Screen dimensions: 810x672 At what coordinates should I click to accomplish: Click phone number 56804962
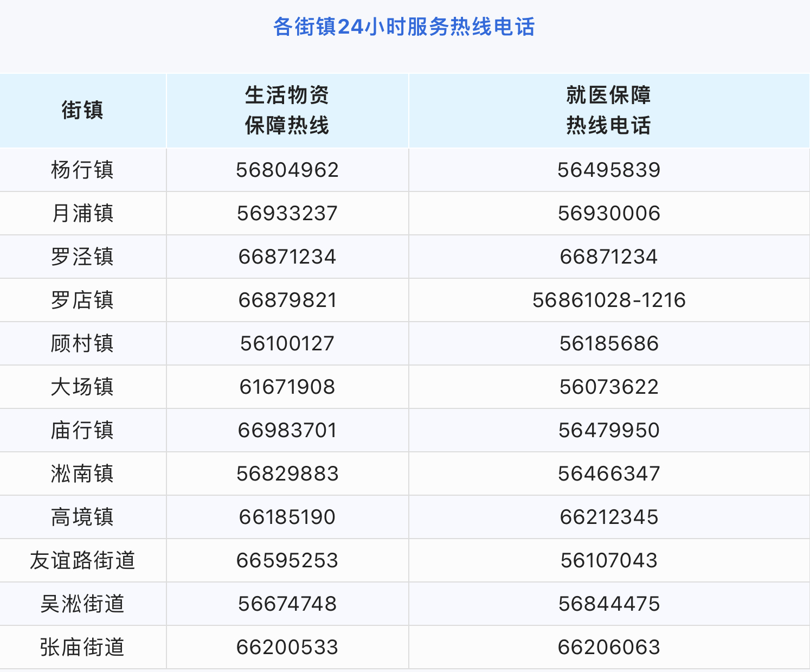pyautogui.click(x=287, y=170)
